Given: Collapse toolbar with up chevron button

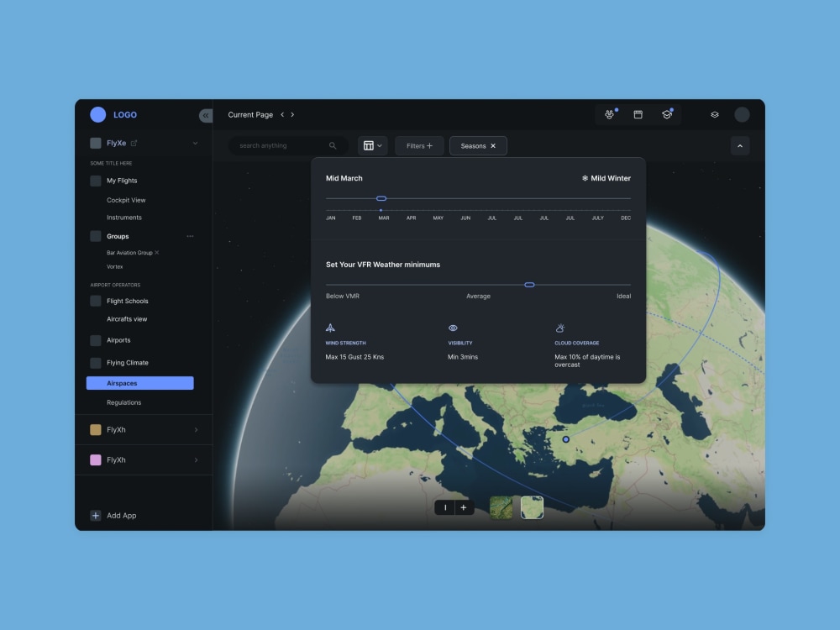Looking at the screenshot, I should (x=740, y=145).
